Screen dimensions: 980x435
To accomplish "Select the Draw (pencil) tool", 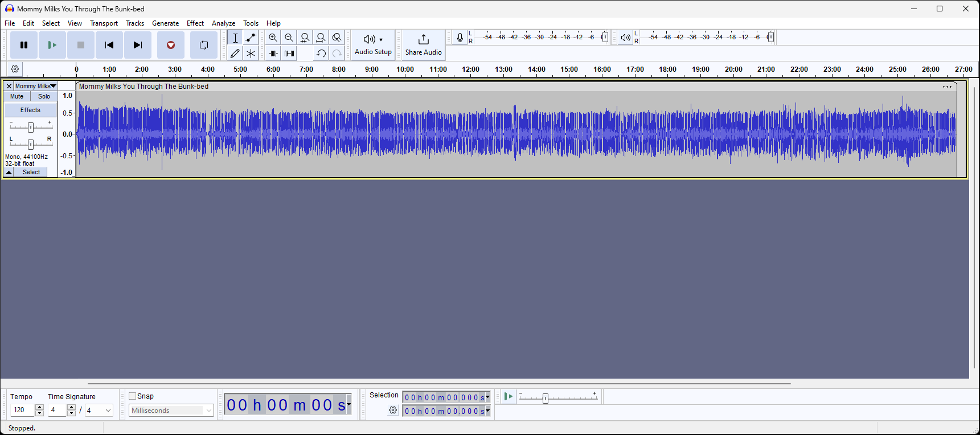I will (x=235, y=54).
